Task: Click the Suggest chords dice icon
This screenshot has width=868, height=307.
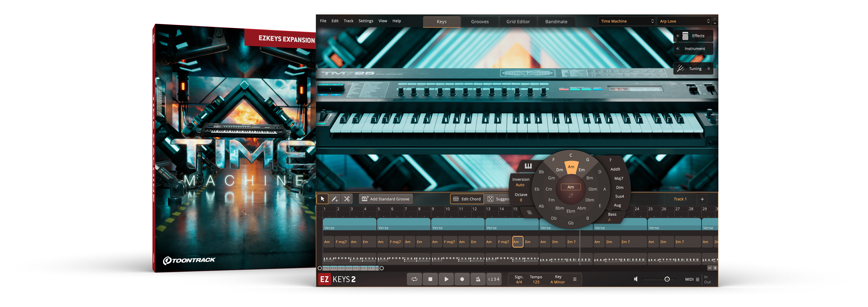Action: click(x=491, y=199)
